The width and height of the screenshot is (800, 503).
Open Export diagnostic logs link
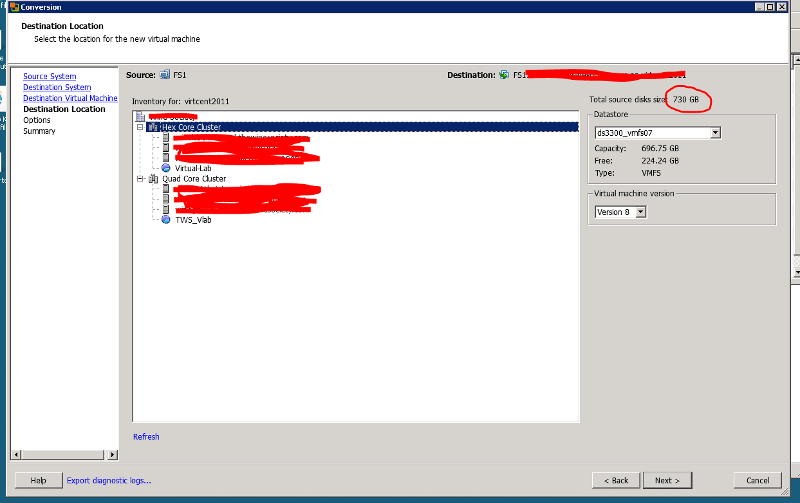coord(109,481)
